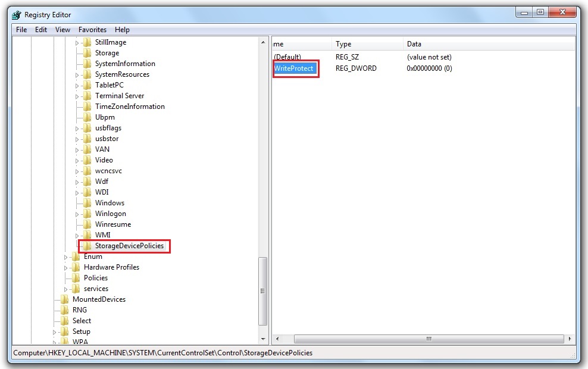Open the Edit menu
The image size is (588, 369).
41,30
